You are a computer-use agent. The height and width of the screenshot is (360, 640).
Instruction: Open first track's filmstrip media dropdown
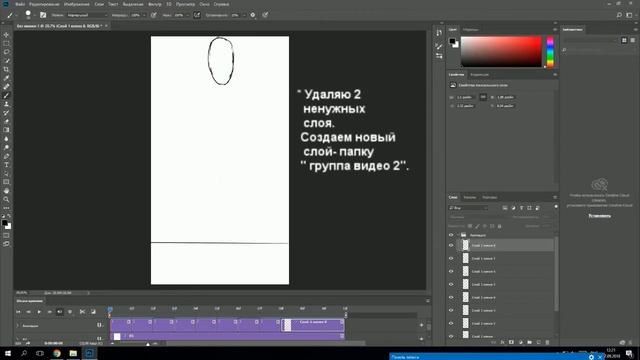coord(100,325)
